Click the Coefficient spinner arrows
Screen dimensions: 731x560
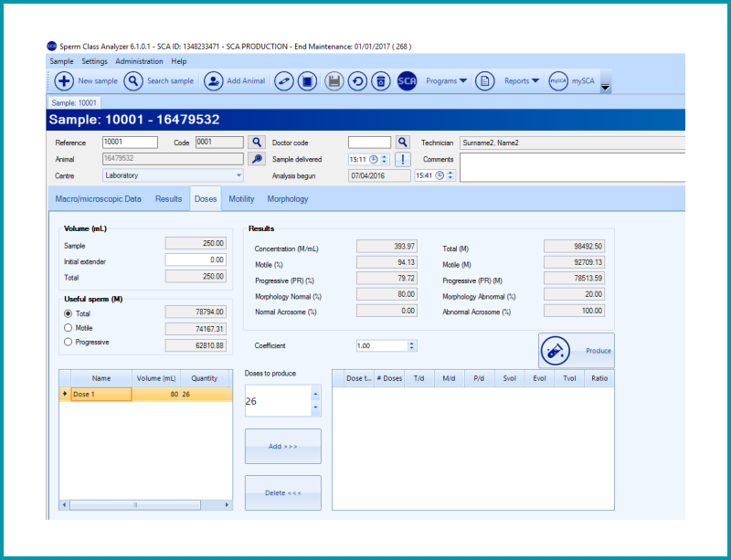coord(412,345)
